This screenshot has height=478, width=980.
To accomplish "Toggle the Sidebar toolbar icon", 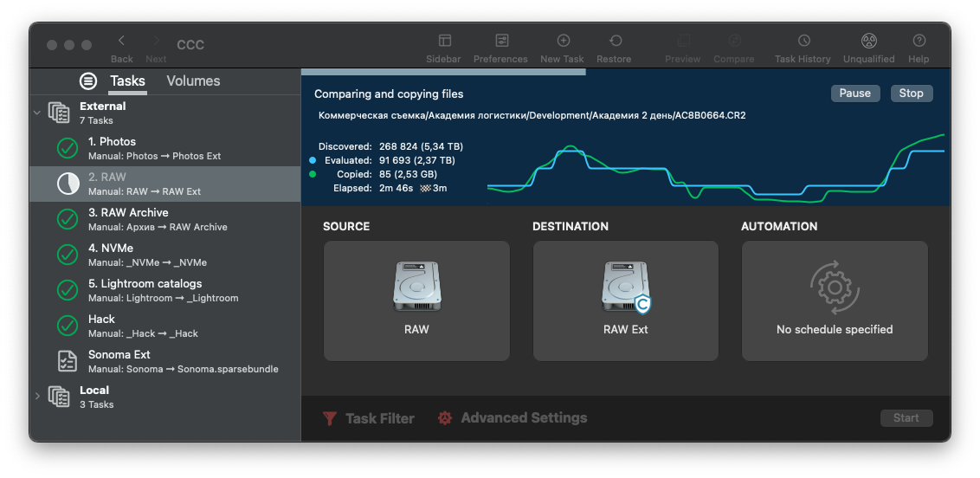I will (x=444, y=41).
